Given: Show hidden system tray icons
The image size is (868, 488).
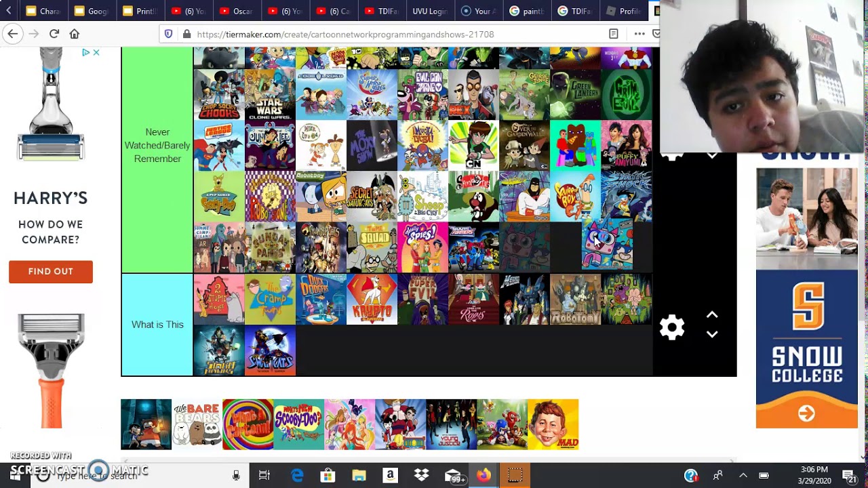Looking at the screenshot, I should 743,476.
